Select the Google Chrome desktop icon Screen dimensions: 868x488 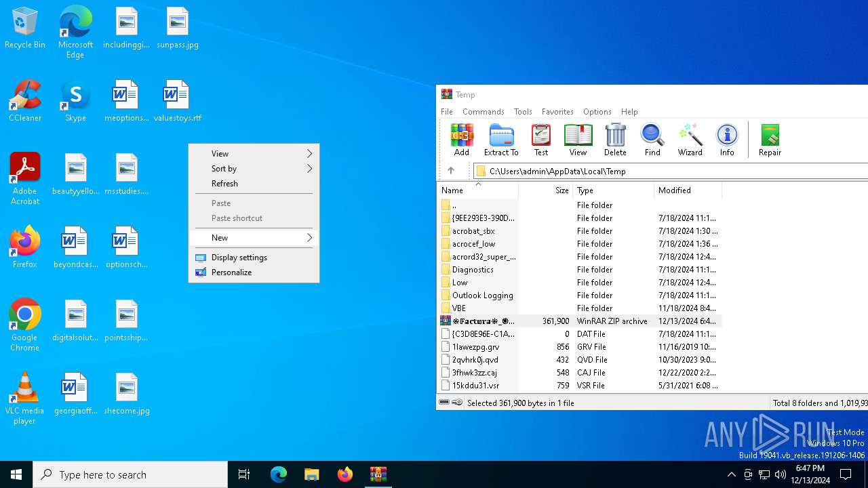point(25,325)
